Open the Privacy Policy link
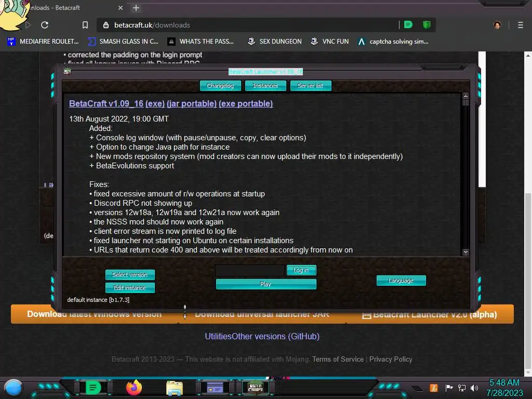 pos(391,359)
